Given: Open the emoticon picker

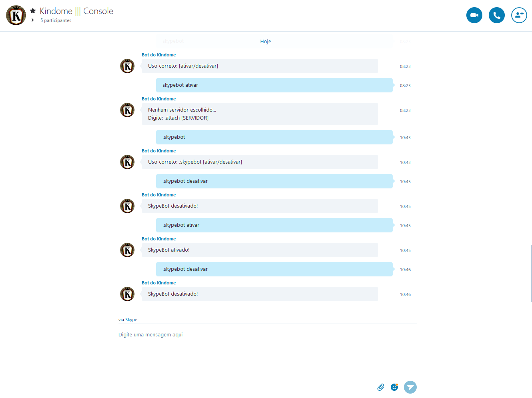Looking at the screenshot, I should click(x=394, y=387).
